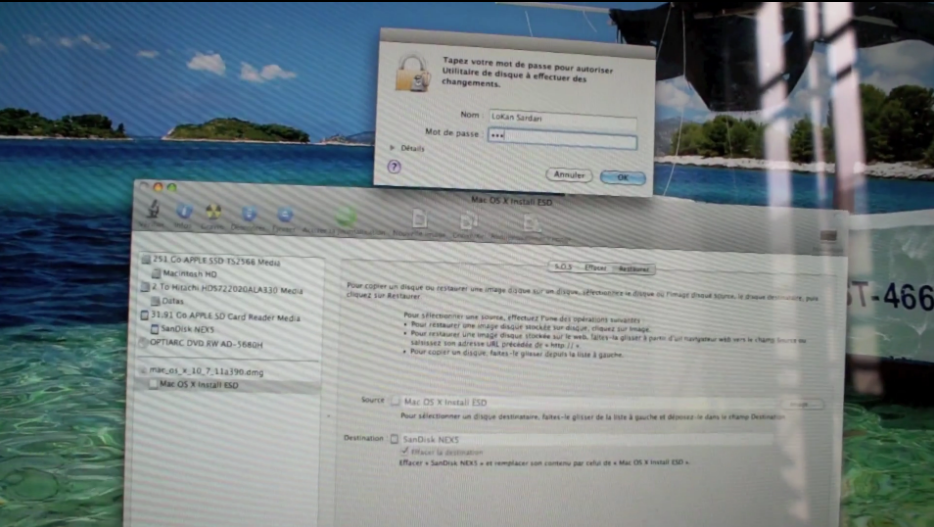Click the SD card reader icon in sidebar
This screenshot has width=934, height=527.
144,314
